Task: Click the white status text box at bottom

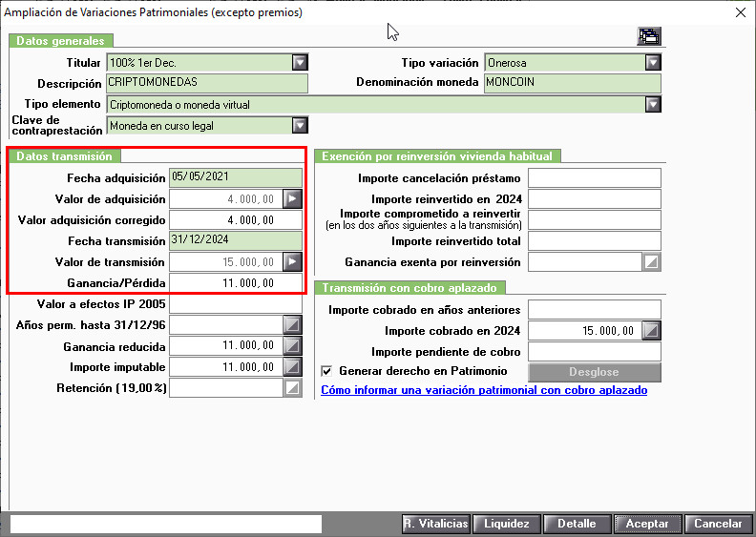Action: [166, 524]
